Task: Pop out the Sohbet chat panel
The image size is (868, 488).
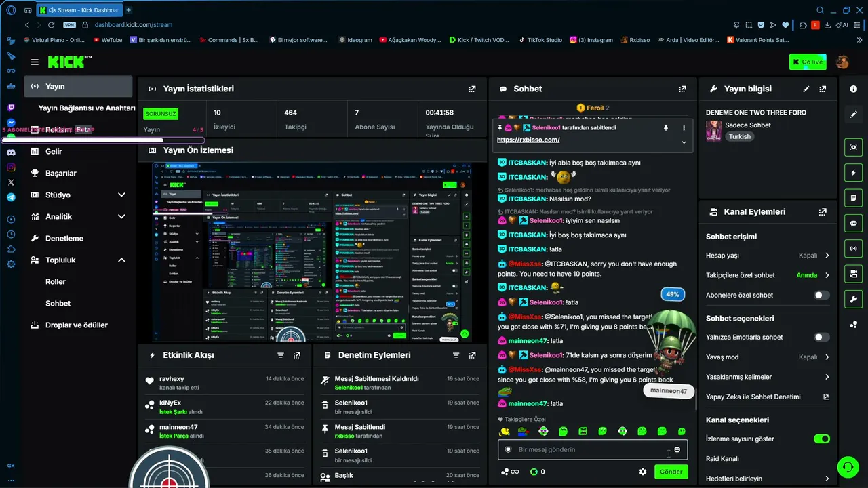Action: click(x=683, y=89)
